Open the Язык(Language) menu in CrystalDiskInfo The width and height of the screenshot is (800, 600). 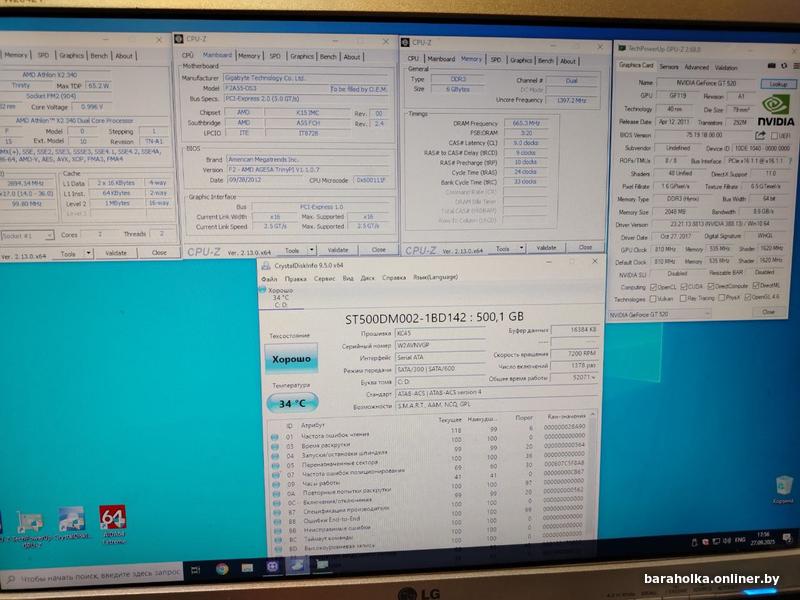coord(435,277)
